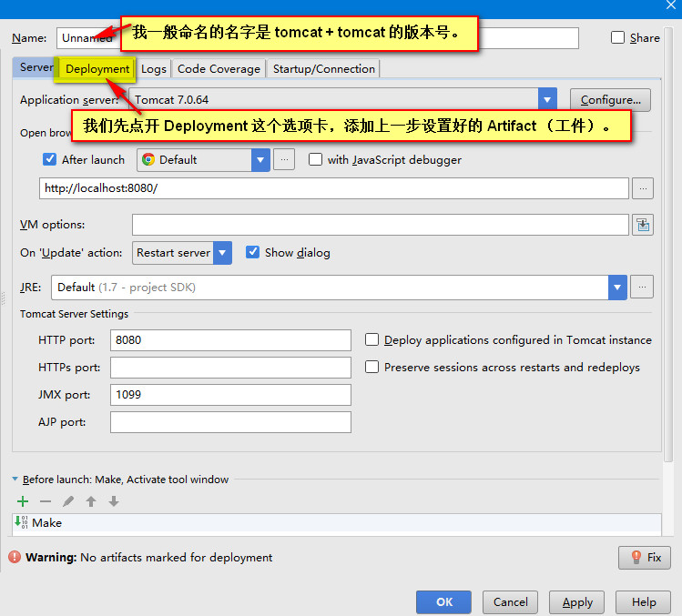Image resolution: width=682 pixels, height=616 pixels.
Task: Select the Make task row
Action: 337,522
